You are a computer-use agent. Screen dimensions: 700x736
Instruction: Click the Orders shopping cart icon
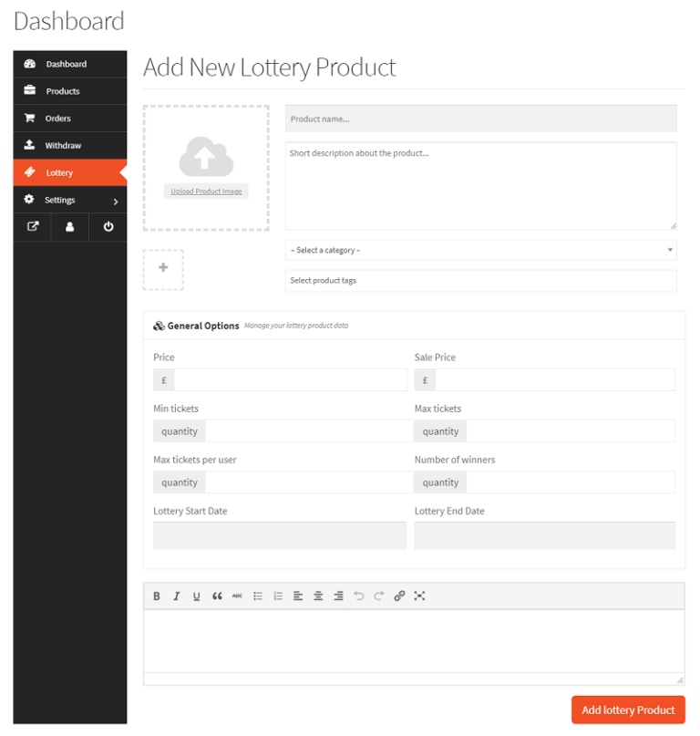pos(29,118)
